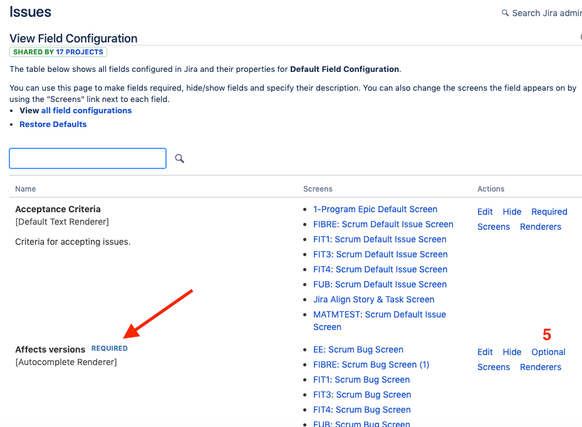Edit the Affects versions field
Image resolution: width=582 pixels, height=427 pixels.
point(485,352)
